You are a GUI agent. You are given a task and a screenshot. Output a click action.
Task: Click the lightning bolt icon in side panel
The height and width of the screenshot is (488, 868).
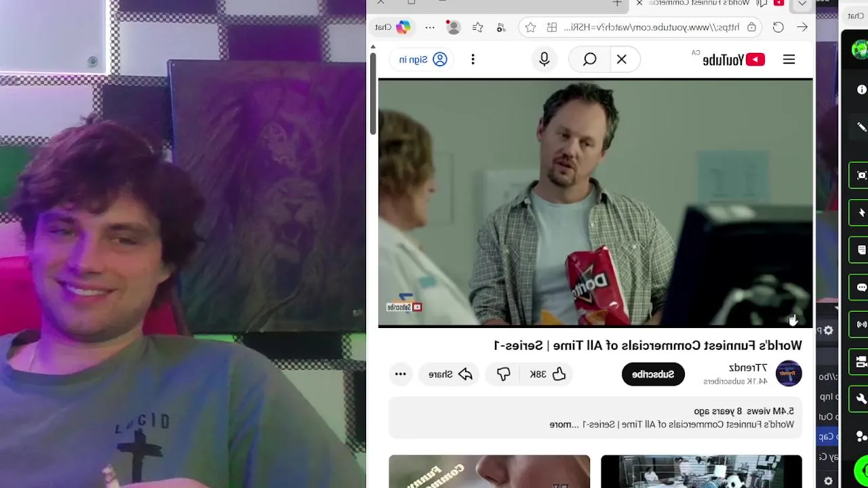861,213
